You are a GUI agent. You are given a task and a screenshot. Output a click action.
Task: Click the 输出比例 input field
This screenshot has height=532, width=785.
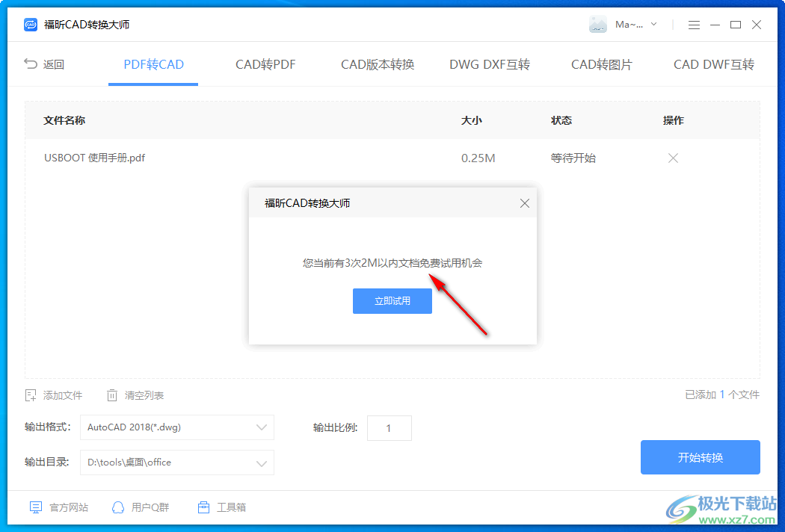pos(390,428)
